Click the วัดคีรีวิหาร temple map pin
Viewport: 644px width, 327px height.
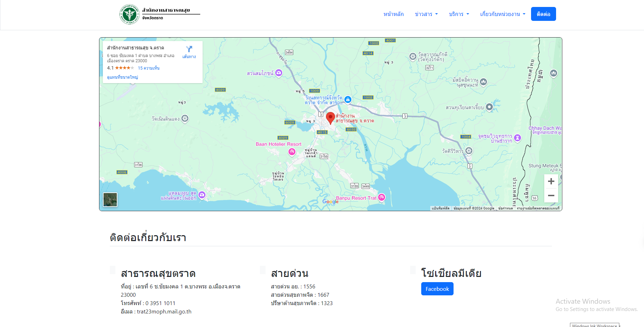[468, 151]
